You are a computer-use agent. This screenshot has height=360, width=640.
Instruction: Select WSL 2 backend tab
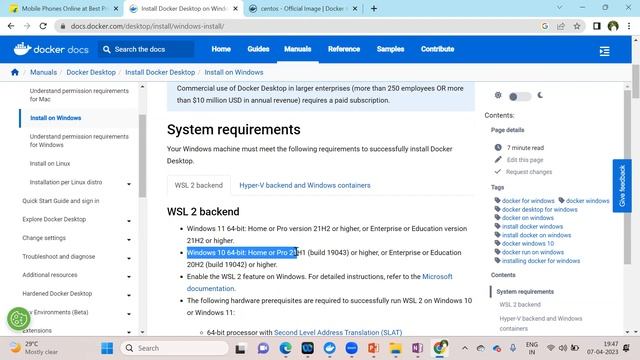coord(199,185)
